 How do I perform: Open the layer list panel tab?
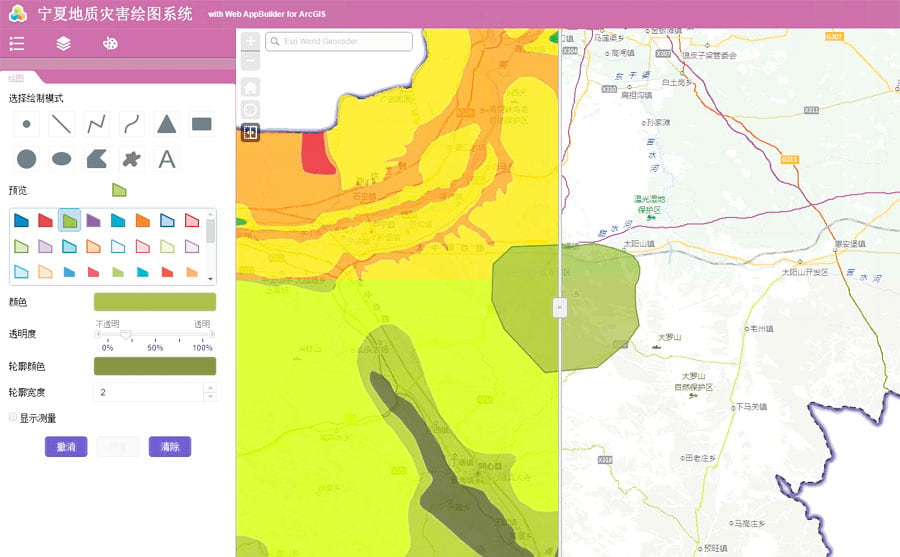tap(63, 43)
